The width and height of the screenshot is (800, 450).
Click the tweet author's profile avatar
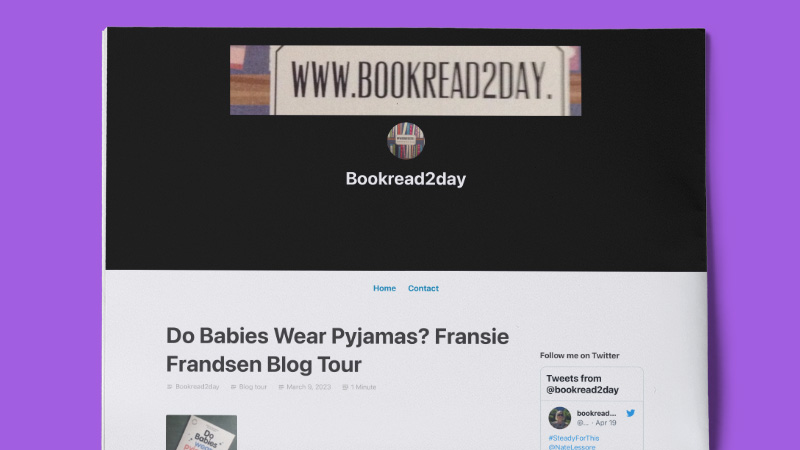560,418
